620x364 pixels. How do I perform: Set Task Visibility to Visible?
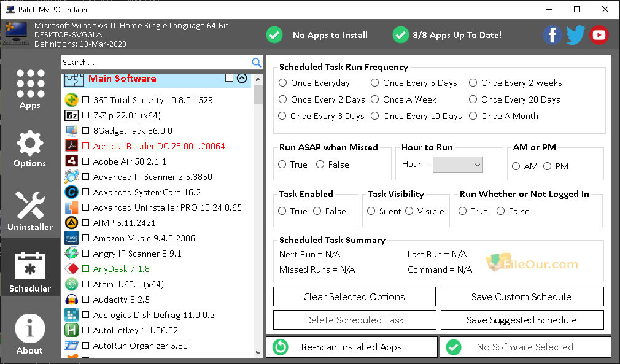pyautogui.click(x=409, y=211)
